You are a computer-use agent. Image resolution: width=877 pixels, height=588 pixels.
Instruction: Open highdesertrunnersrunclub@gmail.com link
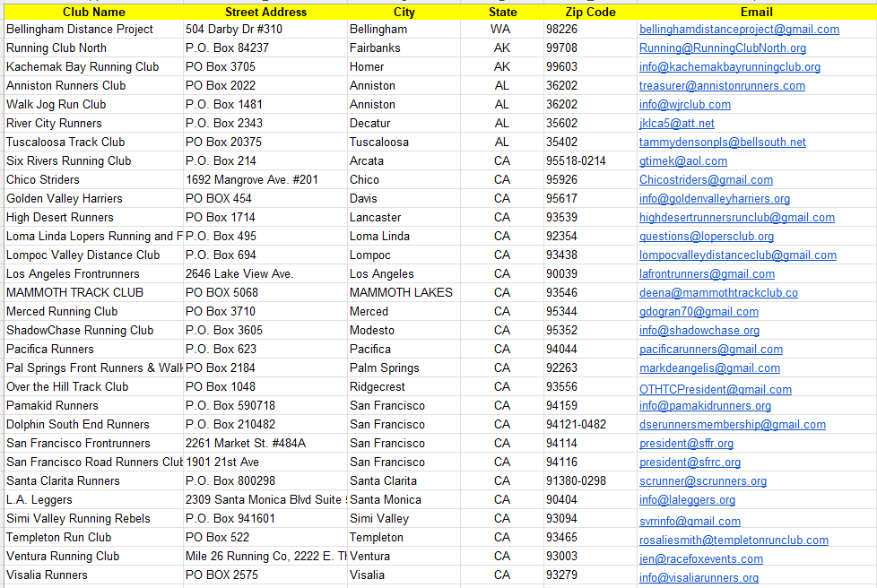click(737, 218)
